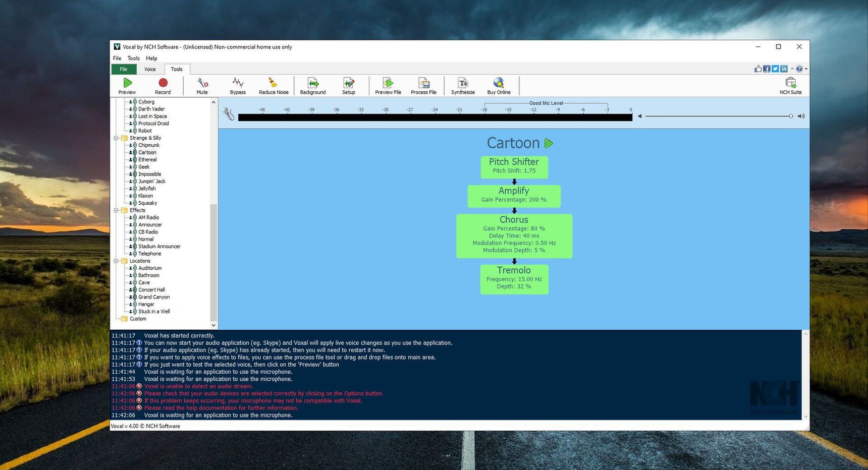Select the Darth Vader voice
This screenshot has height=470, width=868.
pos(151,109)
